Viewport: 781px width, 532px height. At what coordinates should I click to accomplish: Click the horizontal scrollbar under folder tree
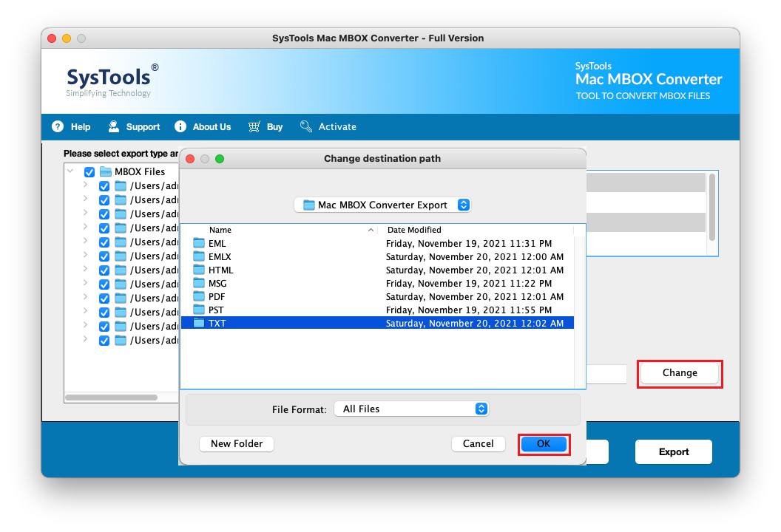coord(112,398)
